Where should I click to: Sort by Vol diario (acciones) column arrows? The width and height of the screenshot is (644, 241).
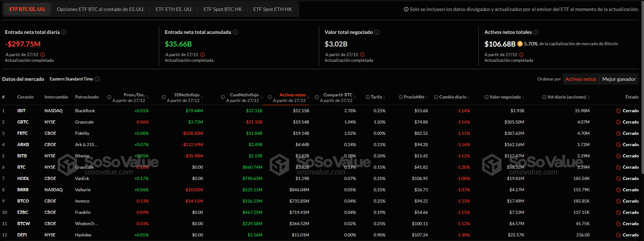[589, 97]
